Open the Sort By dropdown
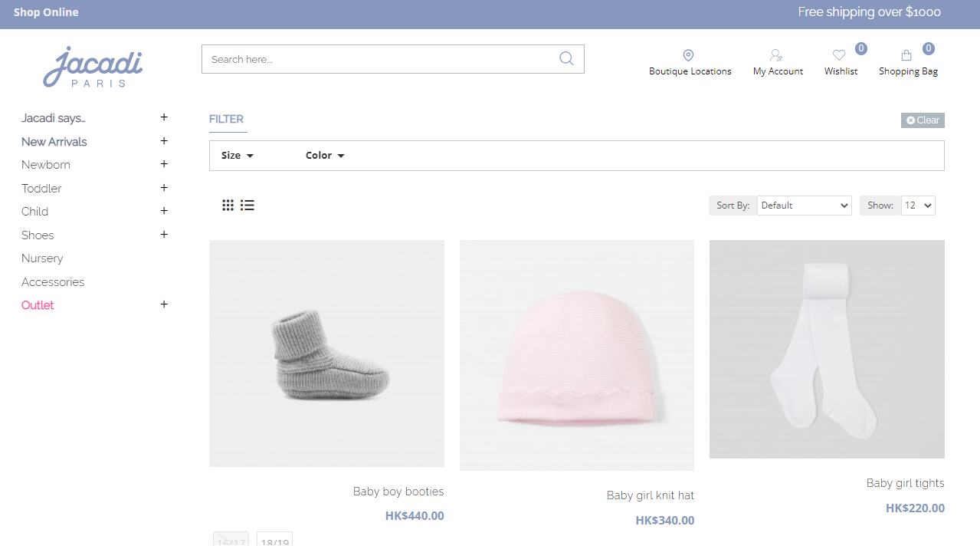This screenshot has width=980, height=546. [x=804, y=205]
